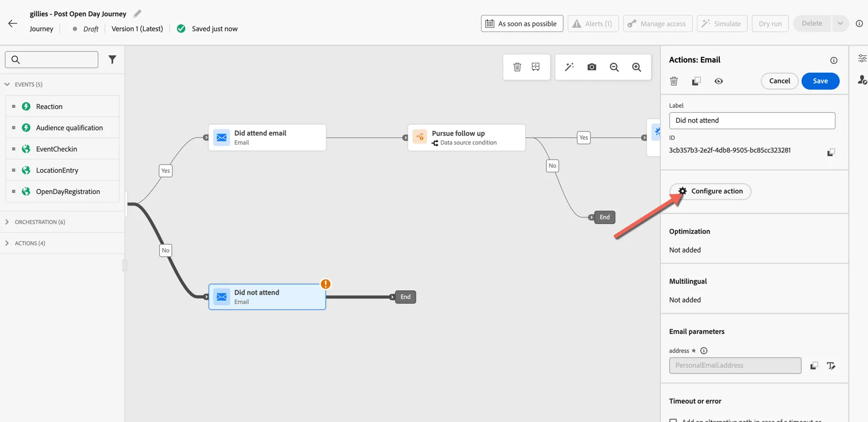This screenshot has width=868, height=422.
Task: Take canvas screenshot with camera icon
Action: pyautogui.click(x=592, y=67)
